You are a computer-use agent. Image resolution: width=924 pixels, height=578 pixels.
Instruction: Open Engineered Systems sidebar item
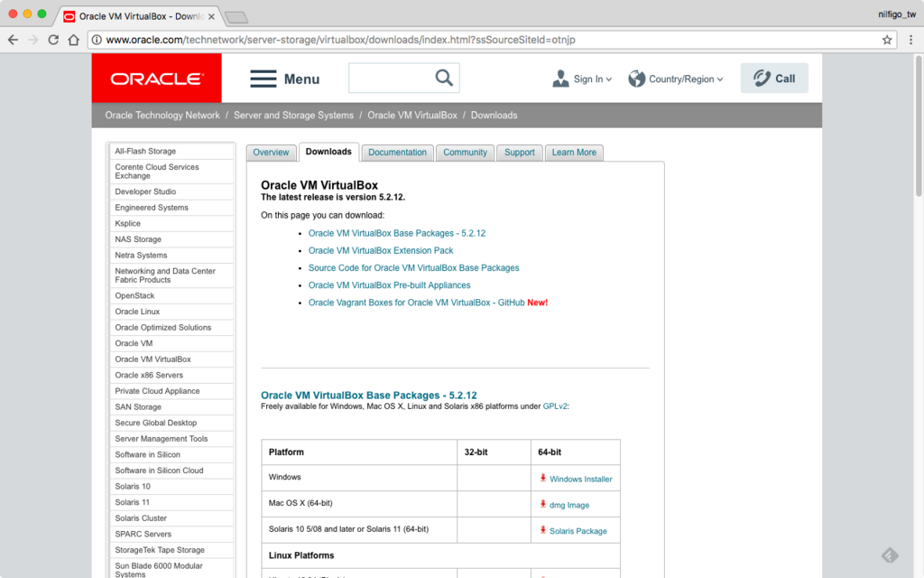(x=152, y=208)
